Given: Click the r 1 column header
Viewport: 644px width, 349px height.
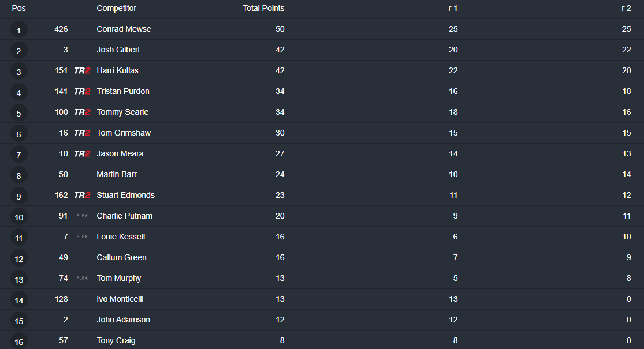Looking at the screenshot, I should pyautogui.click(x=453, y=8).
